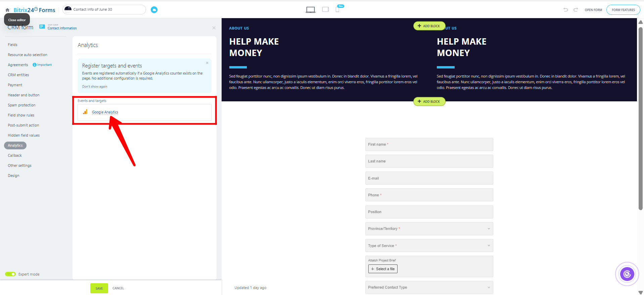Screen dimensions: 644x295
Task: Open Resource auto selection section
Action: click(28, 55)
